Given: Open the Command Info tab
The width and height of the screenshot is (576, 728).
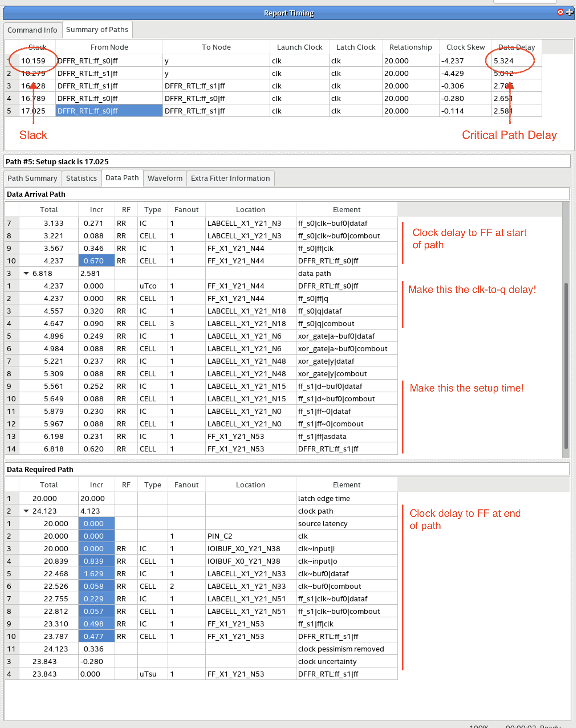Looking at the screenshot, I should click(x=33, y=30).
